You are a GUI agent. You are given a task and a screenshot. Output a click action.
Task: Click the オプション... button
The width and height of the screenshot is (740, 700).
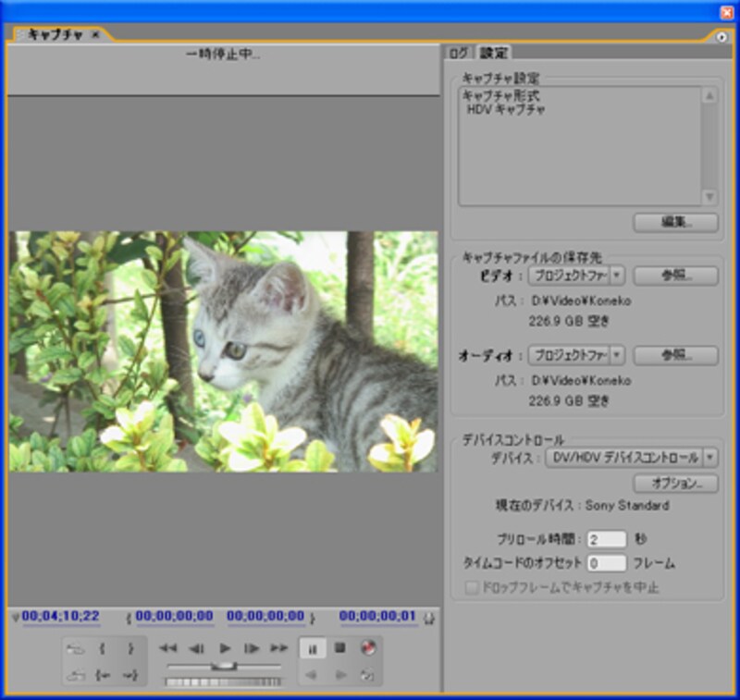point(675,483)
